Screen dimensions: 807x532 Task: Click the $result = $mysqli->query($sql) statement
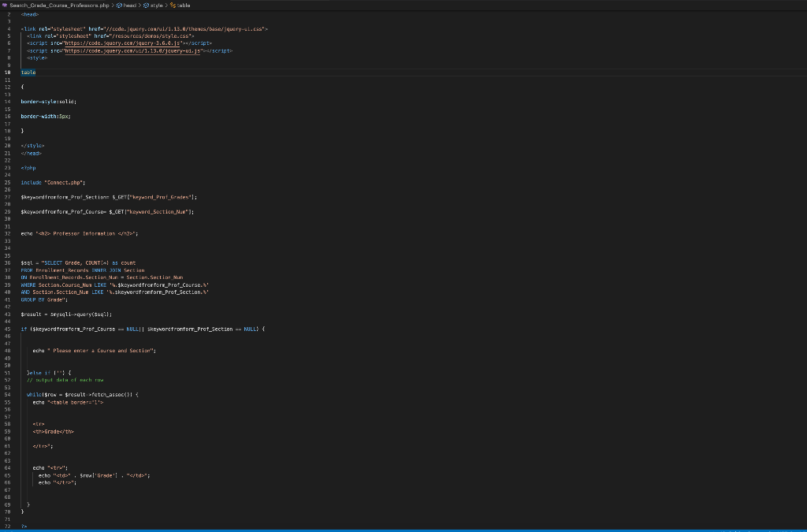pyautogui.click(x=66, y=314)
